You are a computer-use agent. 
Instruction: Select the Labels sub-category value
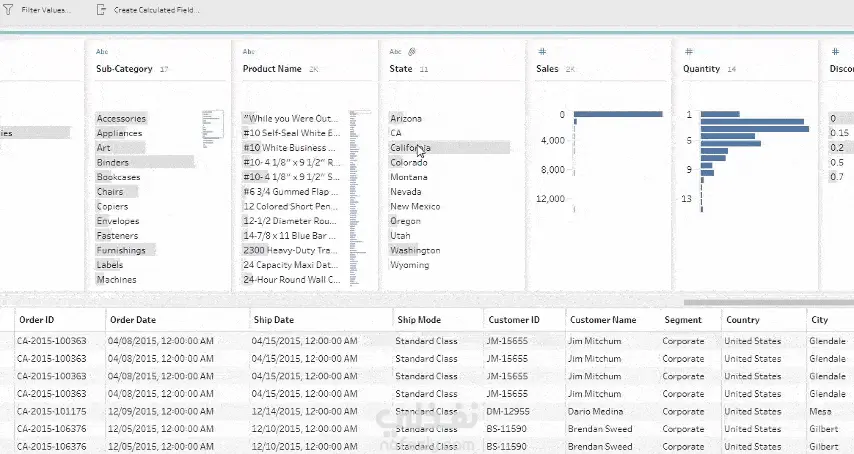click(x=109, y=265)
